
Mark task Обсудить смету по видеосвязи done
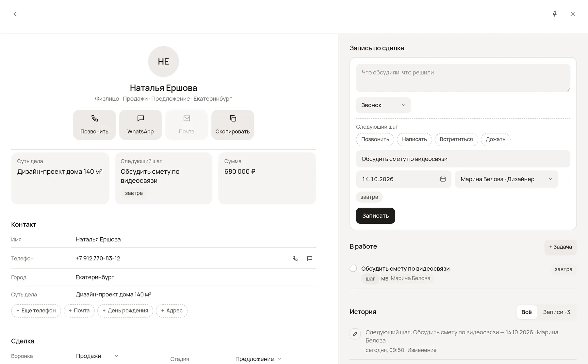coord(353,268)
